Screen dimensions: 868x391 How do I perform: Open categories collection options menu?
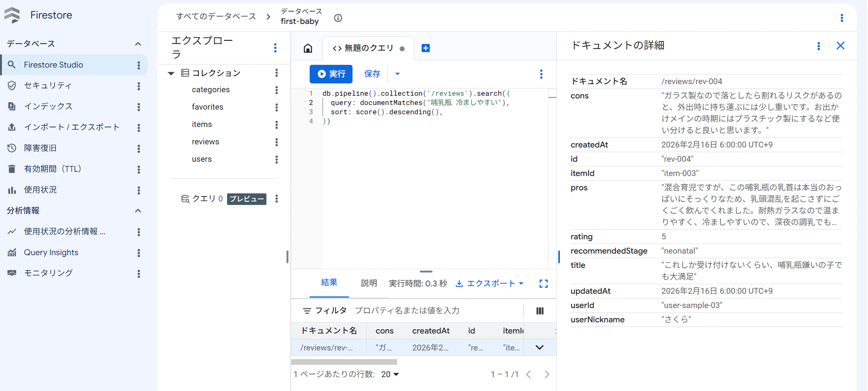coord(276,90)
